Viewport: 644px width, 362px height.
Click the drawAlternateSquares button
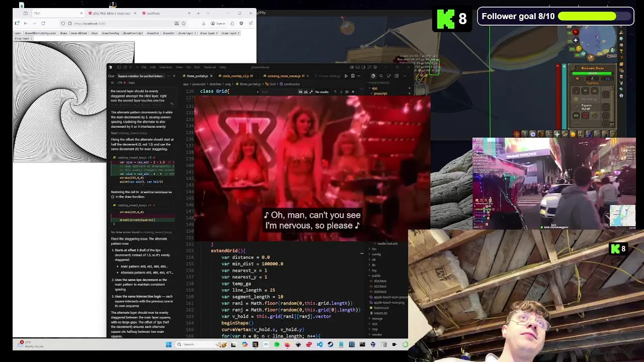[41, 33]
